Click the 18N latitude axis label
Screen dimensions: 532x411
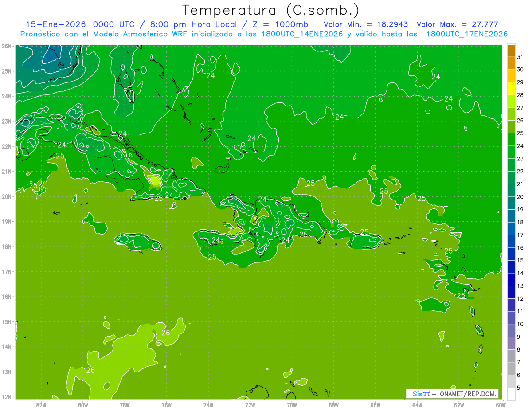point(7,247)
